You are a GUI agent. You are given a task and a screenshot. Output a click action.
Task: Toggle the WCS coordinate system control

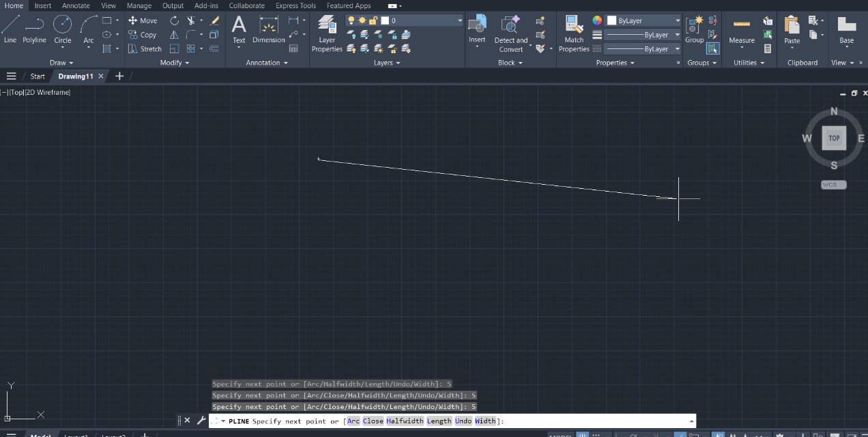[x=833, y=185]
